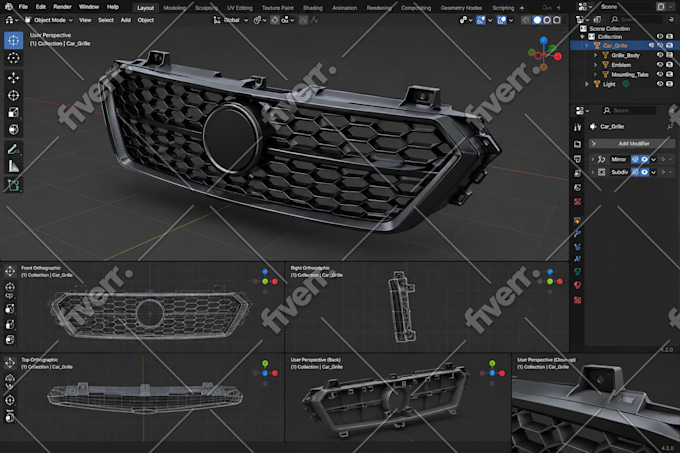
Task: Open the Render properties tab
Action: coord(577,144)
